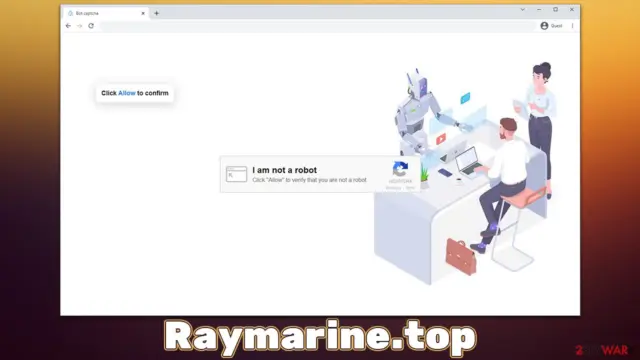
Task: Open a new tab with plus icon
Action: [156, 13]
